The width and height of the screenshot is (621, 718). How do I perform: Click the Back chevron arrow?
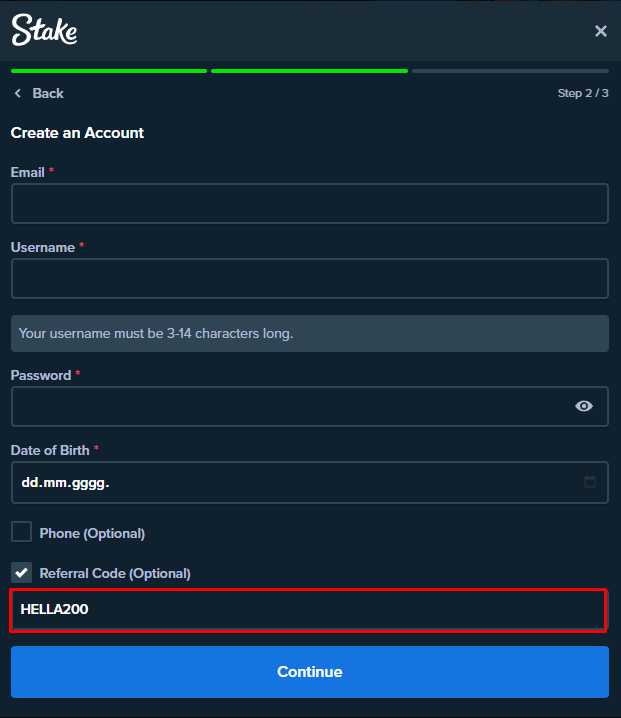pyautogui.click(x=17, y=93)
